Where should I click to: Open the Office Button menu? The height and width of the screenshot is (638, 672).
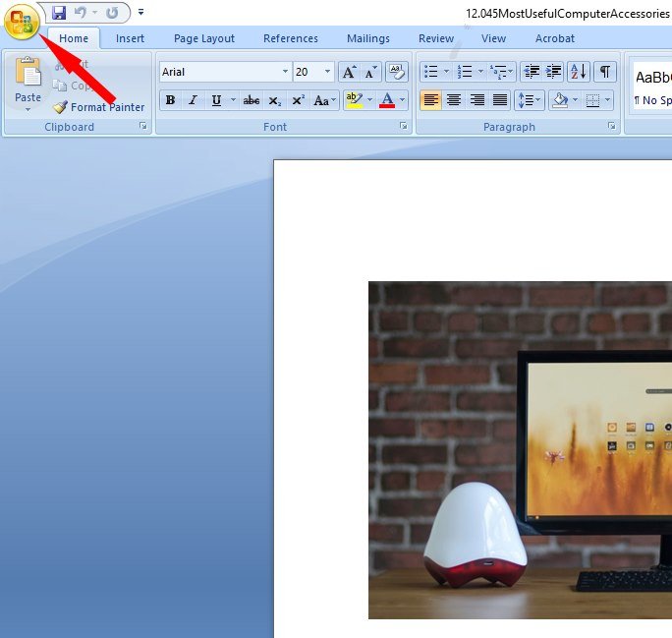coord(21,22)
